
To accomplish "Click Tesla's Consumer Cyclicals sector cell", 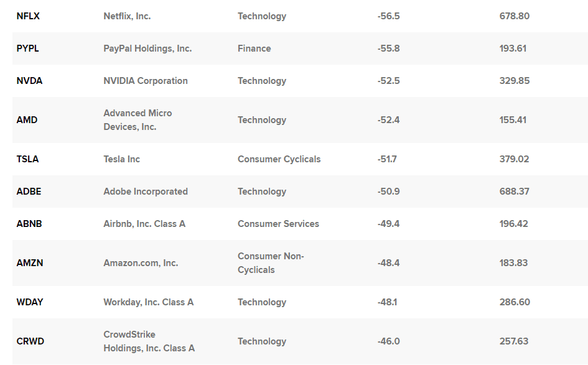I will (279, 159).
